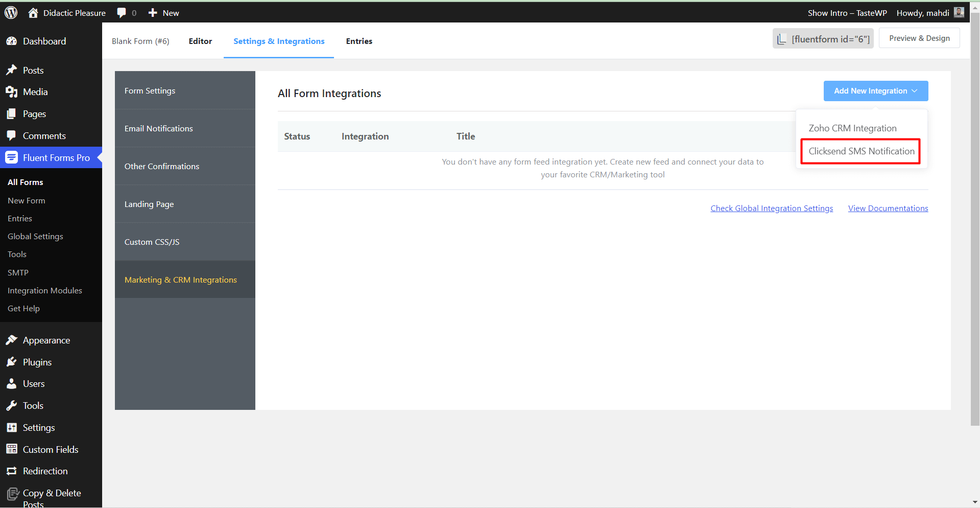Click the Fluent Forms Pro icon

12,157
